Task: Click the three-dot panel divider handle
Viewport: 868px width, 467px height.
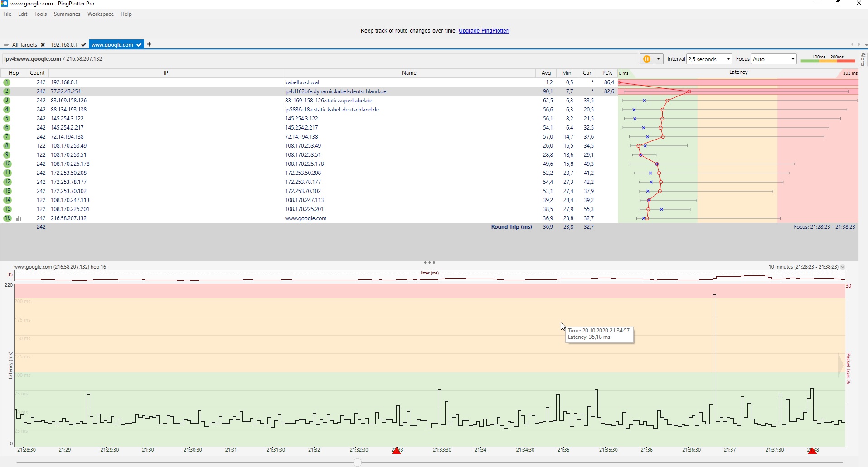Action: pyautogui.click(x=430, y=263)
